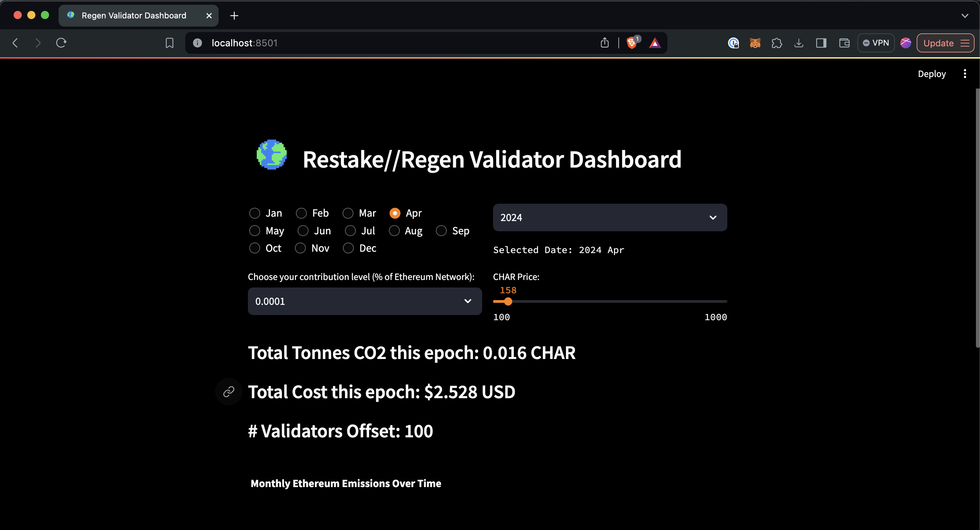Select Aug month radio button

pyautogui.click(x=394, y=230)
